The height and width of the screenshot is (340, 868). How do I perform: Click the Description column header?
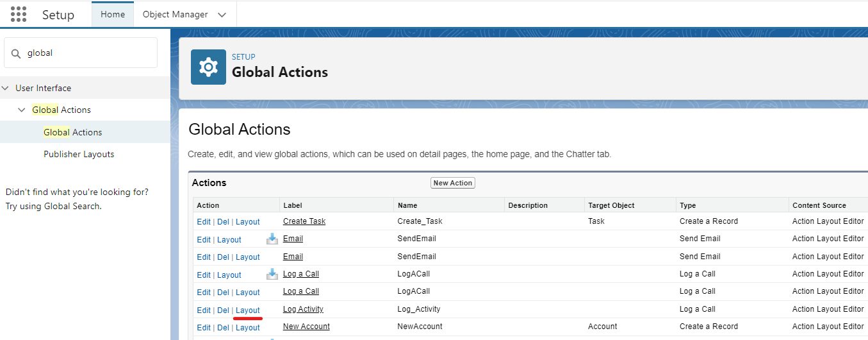528,205
